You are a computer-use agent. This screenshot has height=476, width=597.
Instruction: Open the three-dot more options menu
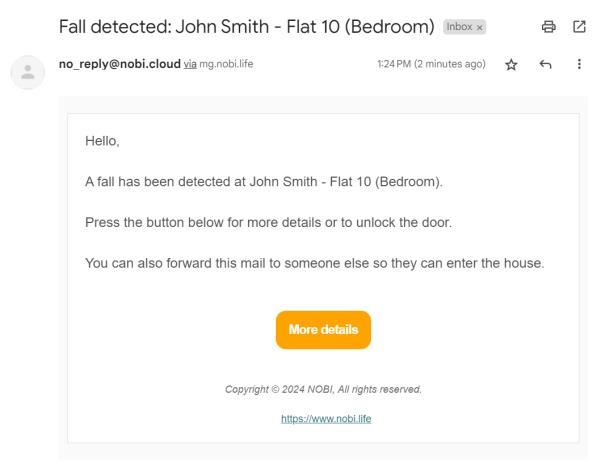(579, 64)
